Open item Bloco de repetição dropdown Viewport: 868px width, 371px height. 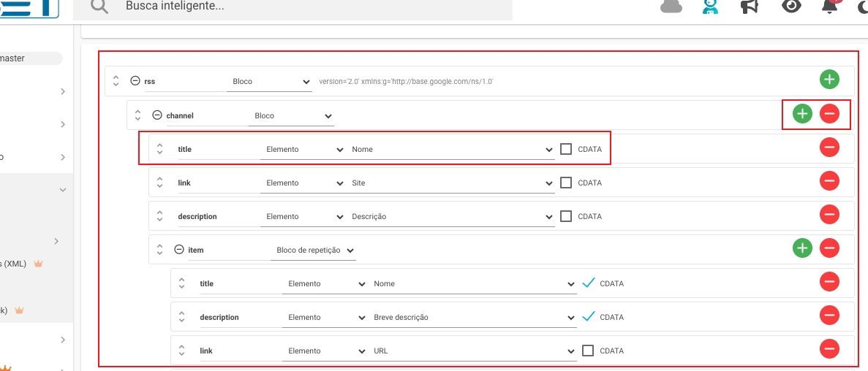(313, 250)
